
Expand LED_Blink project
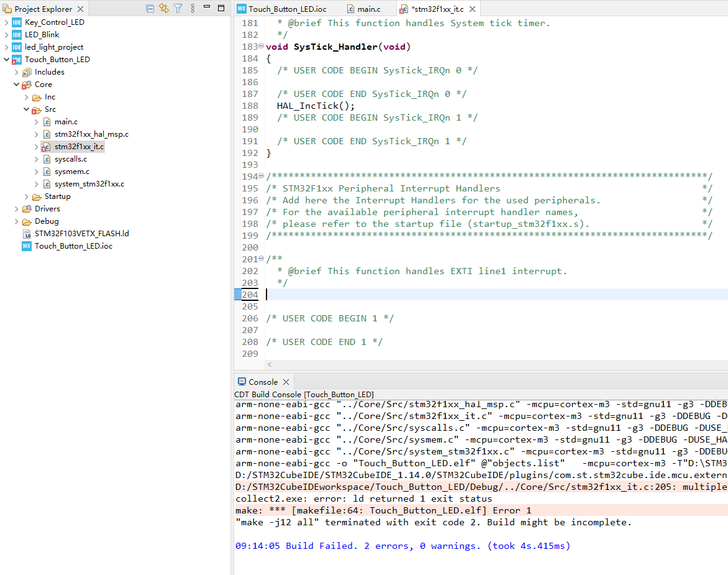click(6, 35)
